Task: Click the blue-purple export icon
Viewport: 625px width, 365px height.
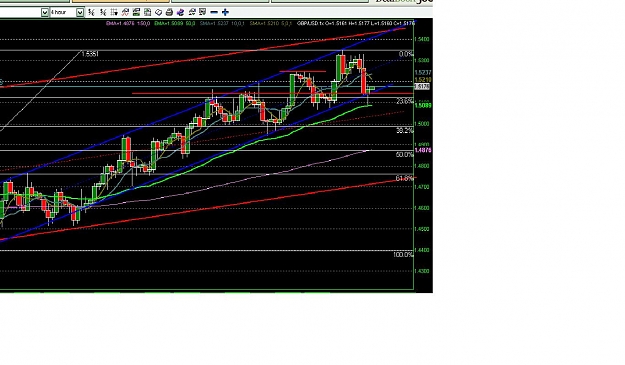Action: [180, 12]
